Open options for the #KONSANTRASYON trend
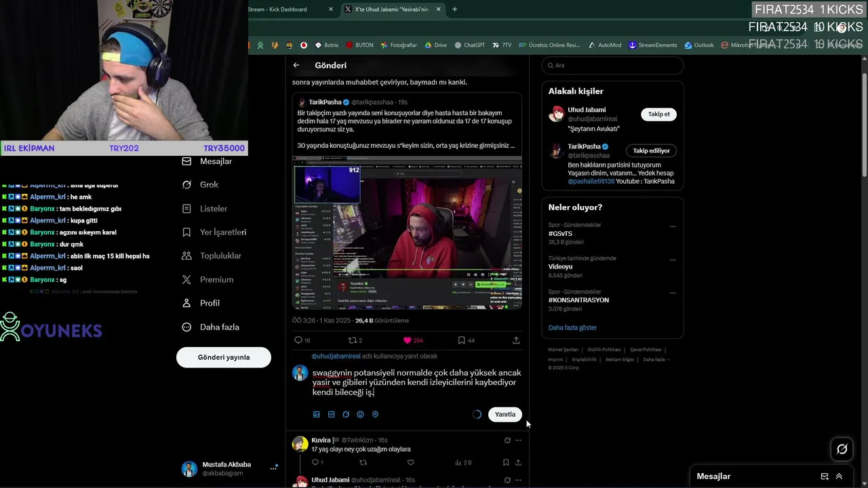Screen dimensions: 868x488 click(x=673, y=293)
